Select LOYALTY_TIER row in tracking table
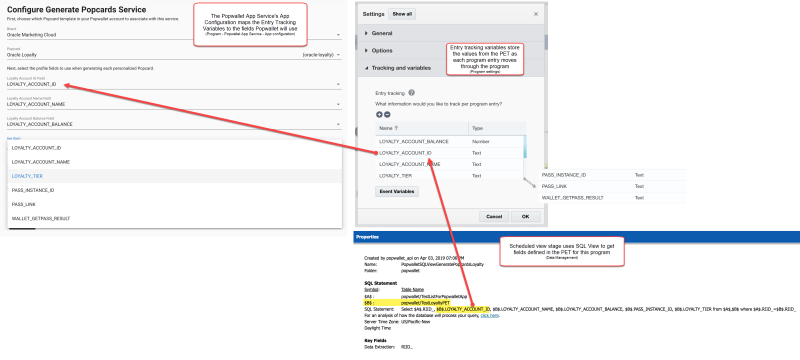Viewport: 800px width, 360px height. (449, 175)
